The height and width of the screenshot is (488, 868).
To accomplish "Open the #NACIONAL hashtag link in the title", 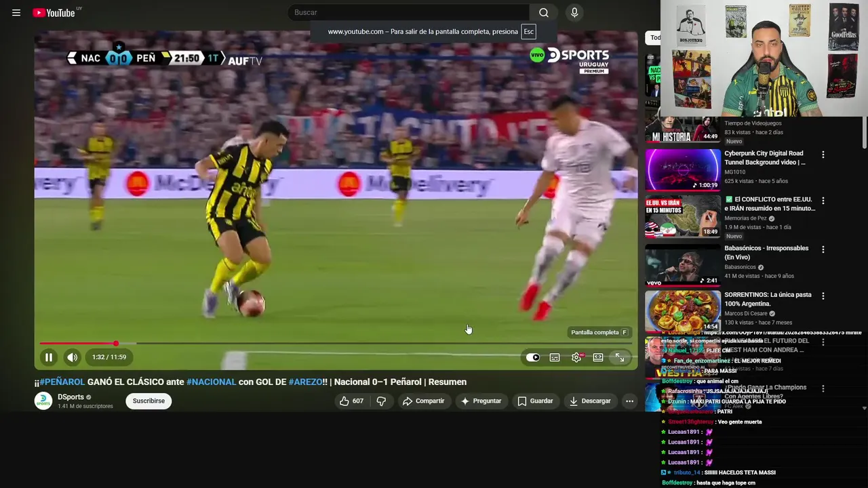I will tap(211, 382).
